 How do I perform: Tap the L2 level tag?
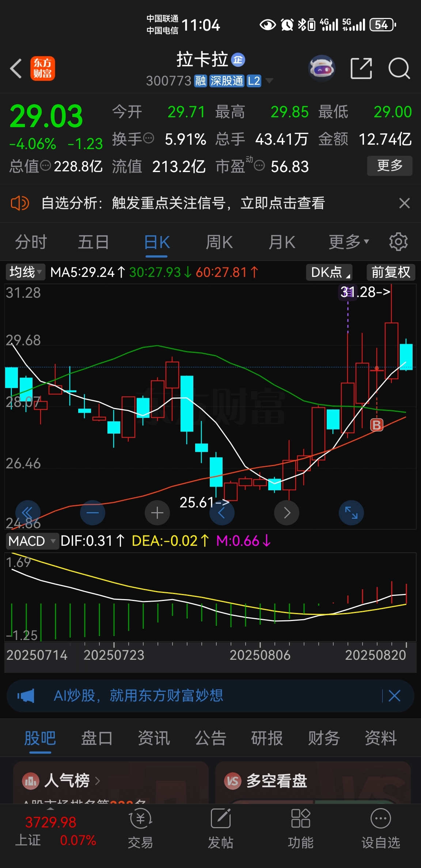254,81
